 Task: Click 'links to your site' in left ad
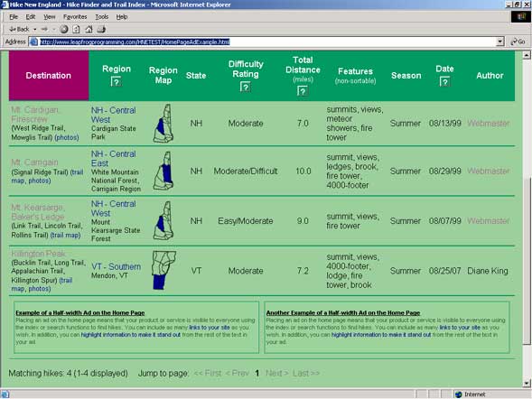210,328
